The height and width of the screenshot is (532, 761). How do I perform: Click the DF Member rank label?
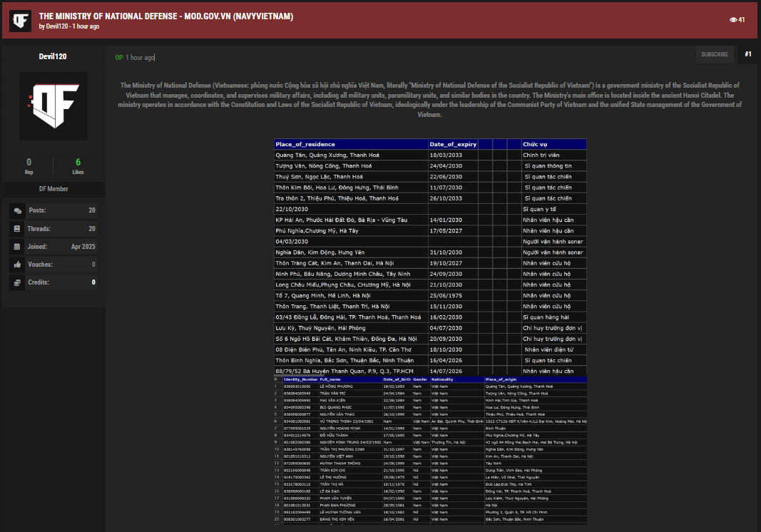tap(53, 189)
